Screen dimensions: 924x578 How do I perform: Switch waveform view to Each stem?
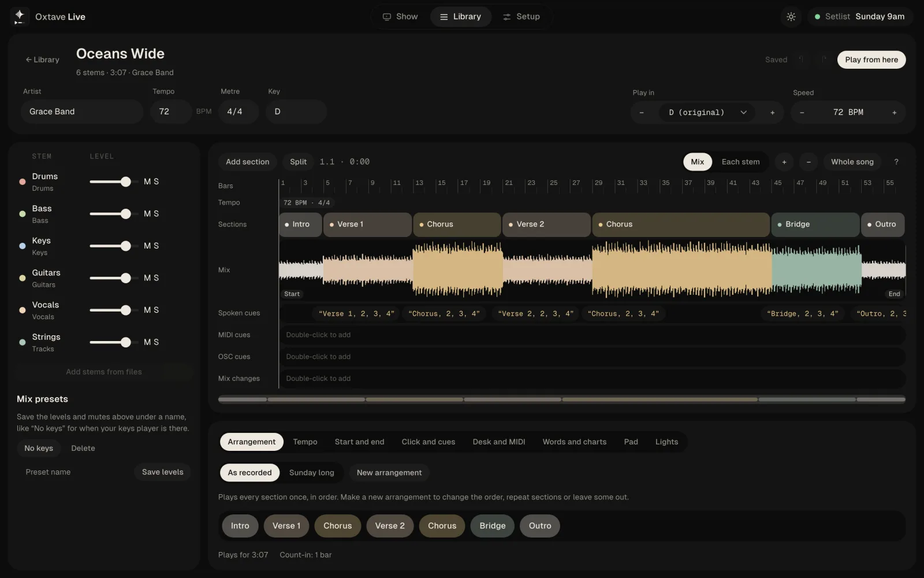[740, 162]
